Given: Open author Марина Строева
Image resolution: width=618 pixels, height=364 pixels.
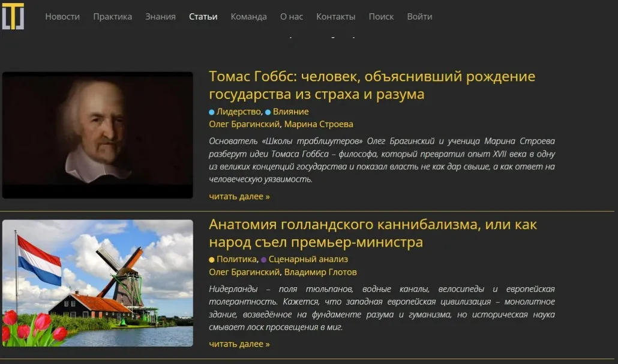Looking at the screenshot, I should click(x=319, y=124).
